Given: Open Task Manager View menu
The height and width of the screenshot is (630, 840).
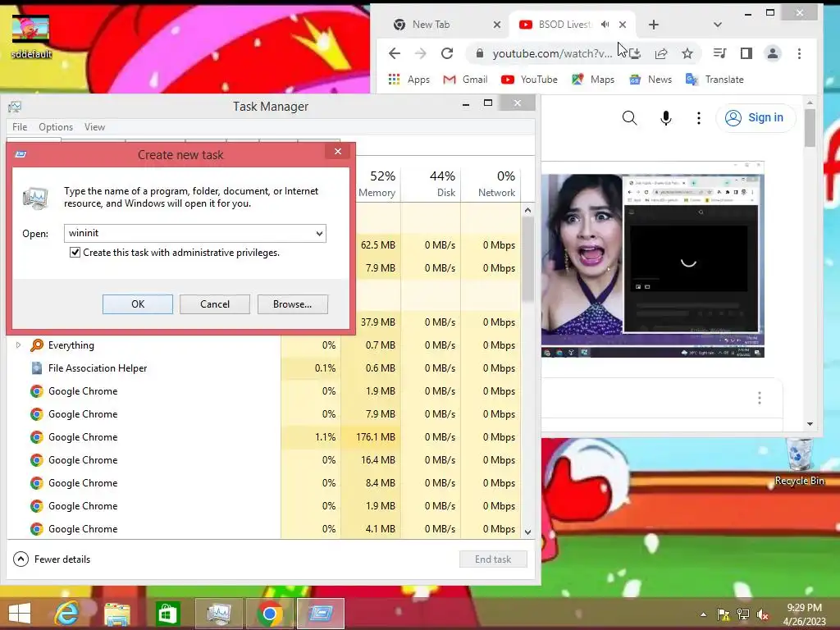Looking at the screenshot, I should [94, 127].
